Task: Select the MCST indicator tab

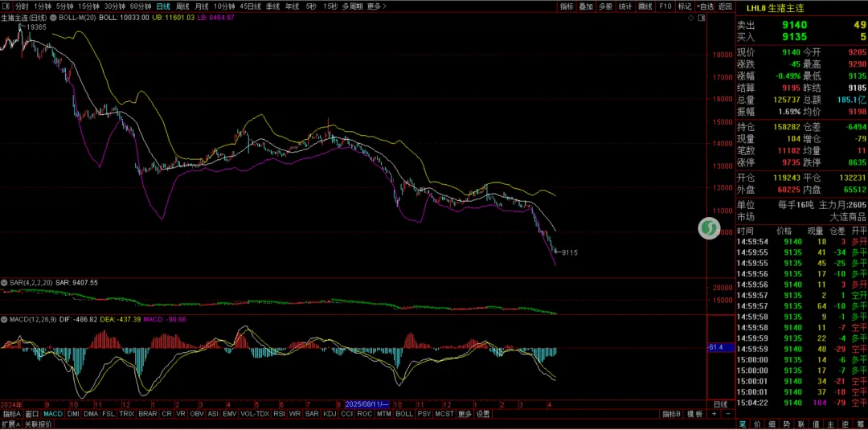Action: point(444,414)
